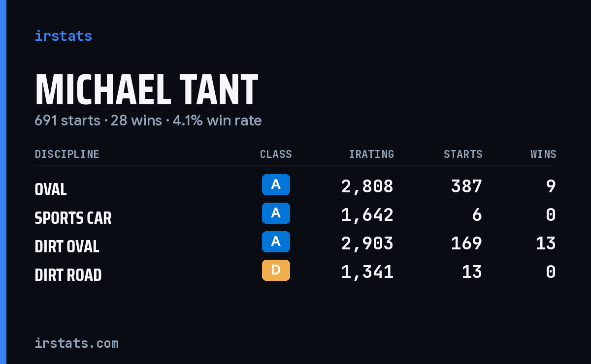Select the Dirt Road class D badge
The width and height of the screenshot is (591, 364).
click(276, 270)
